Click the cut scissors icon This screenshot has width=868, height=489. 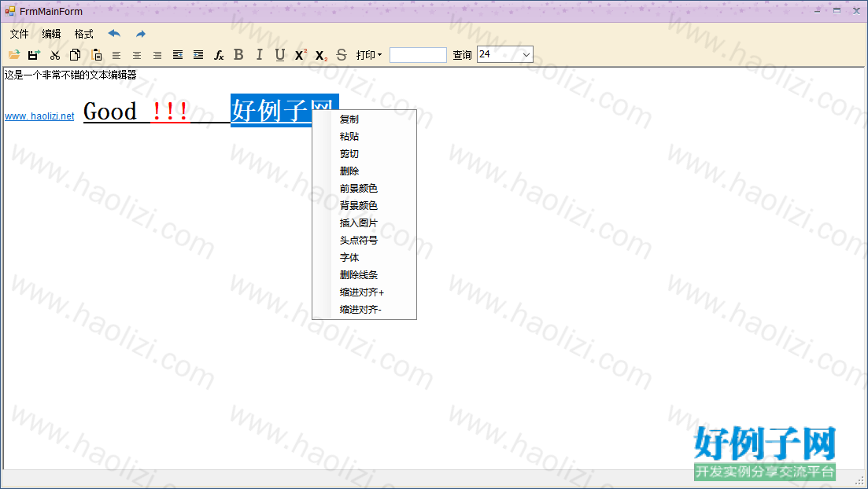(x=55, y=55)
